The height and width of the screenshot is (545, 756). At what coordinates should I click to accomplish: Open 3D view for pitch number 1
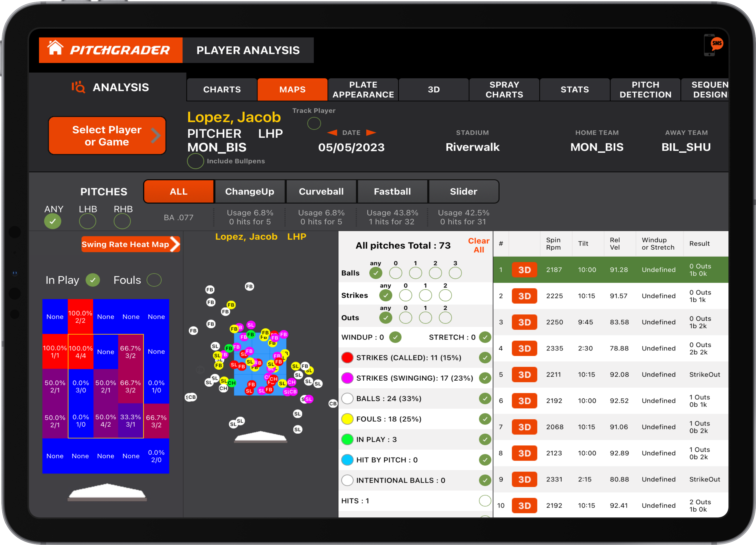[x=524, y=270]
